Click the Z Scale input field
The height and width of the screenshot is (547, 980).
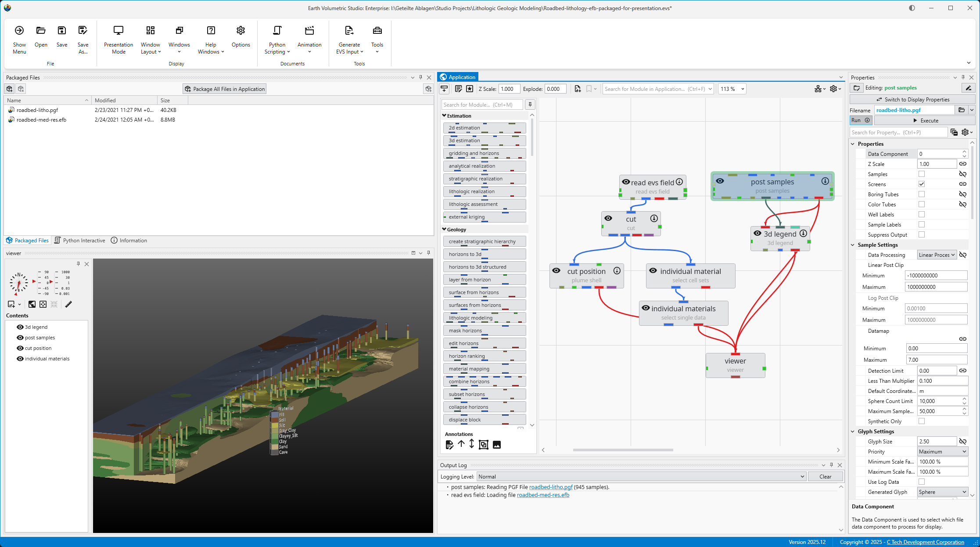click(x=509, y=89)
